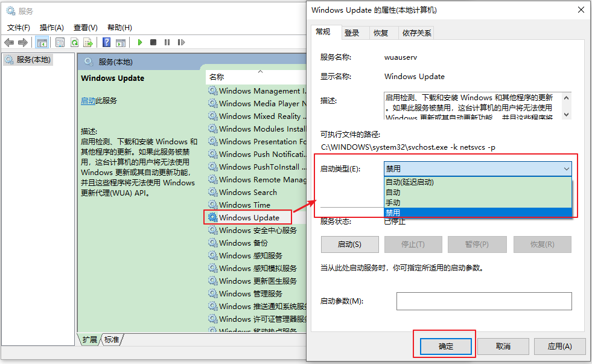The image size is (592, 364).
Task: Select the Windows Management service row
Action: [256, 91]
